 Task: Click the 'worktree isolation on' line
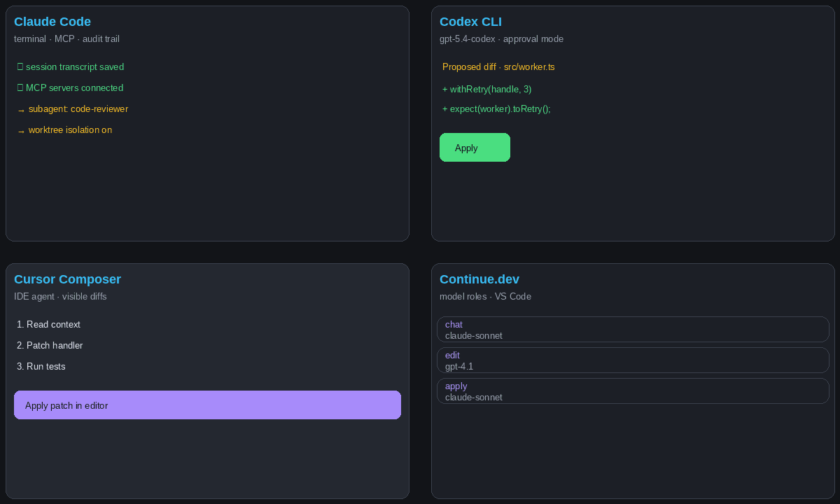[x=64, y=130]
